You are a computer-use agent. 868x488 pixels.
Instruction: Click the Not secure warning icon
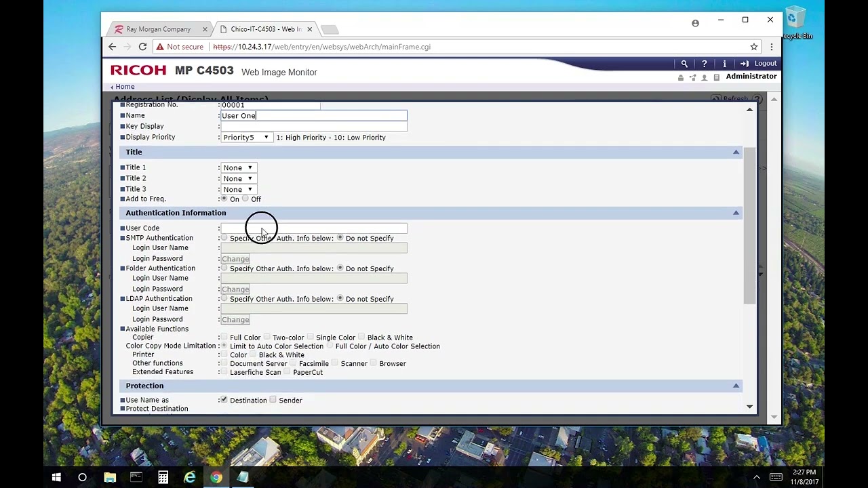coord(159,47)
